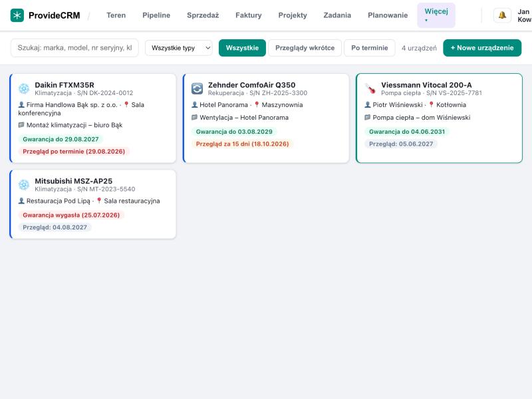Select the Wszystkie filter toggle
The image size is (532, 399).
click(x=242, y=48)
